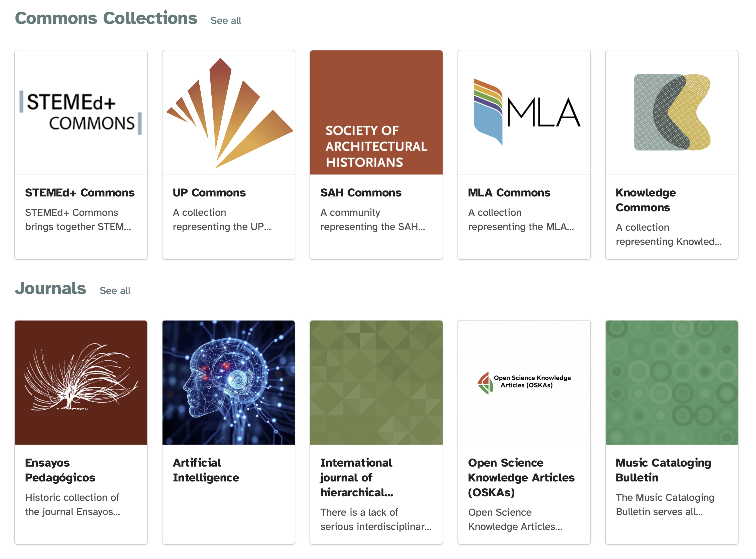Click the Society of Architectural Historians logo
756x559 pixels.
pyautogui.click(x=376, y=112)
